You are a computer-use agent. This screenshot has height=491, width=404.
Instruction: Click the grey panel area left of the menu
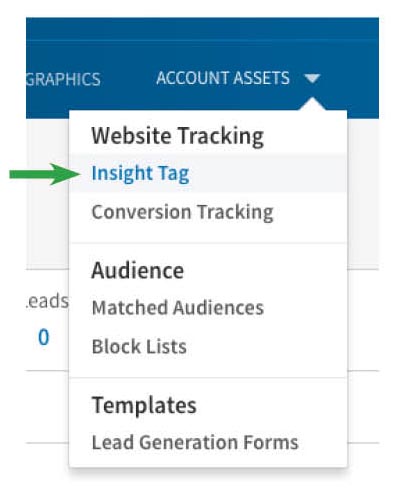[47, 193]
